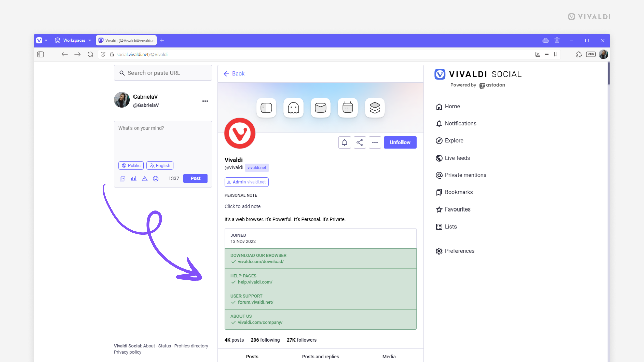Open the Vivaldi menu icon

[x=39, y=40]
